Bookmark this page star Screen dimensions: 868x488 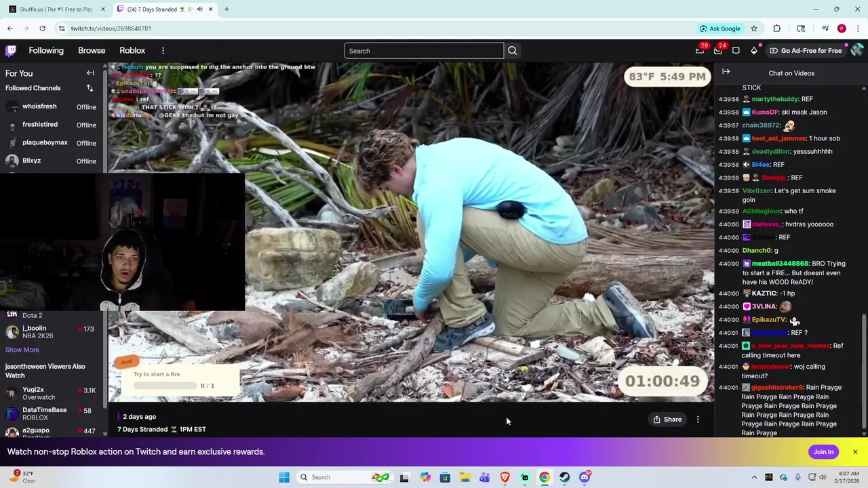754,28
